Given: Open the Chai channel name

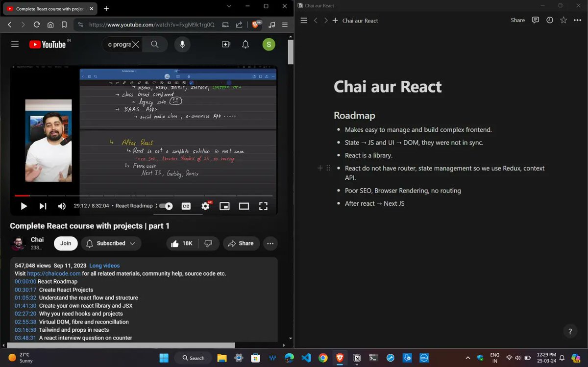Looking at the screenshot, I should pos(37,240).
